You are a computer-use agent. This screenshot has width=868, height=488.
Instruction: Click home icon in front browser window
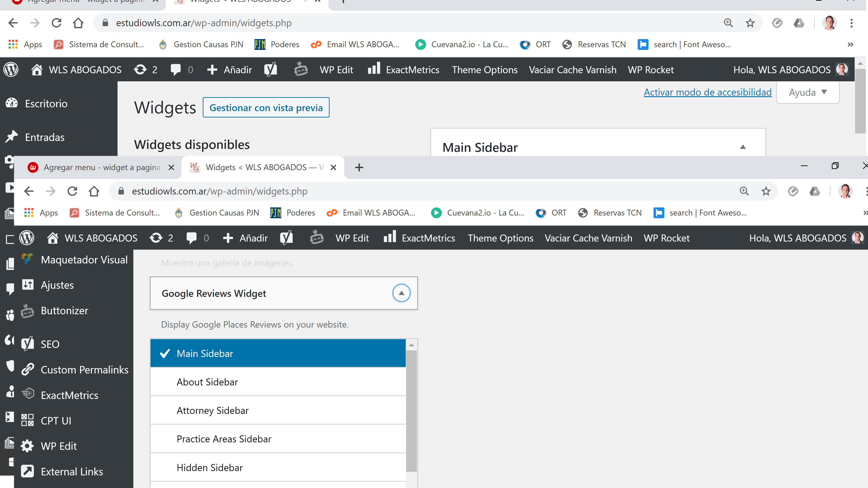(x=94, y=191)
